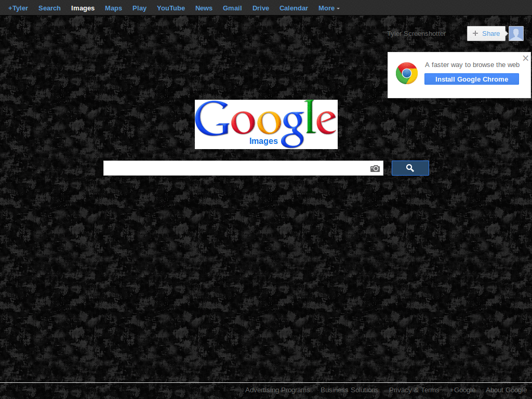Viewport: 532px width, 399px height.
Task: Select Images in the top bar
Action: 83,8
